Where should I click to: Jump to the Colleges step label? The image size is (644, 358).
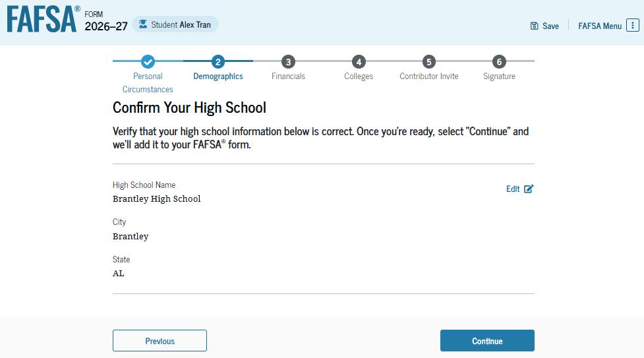[359, 76]
